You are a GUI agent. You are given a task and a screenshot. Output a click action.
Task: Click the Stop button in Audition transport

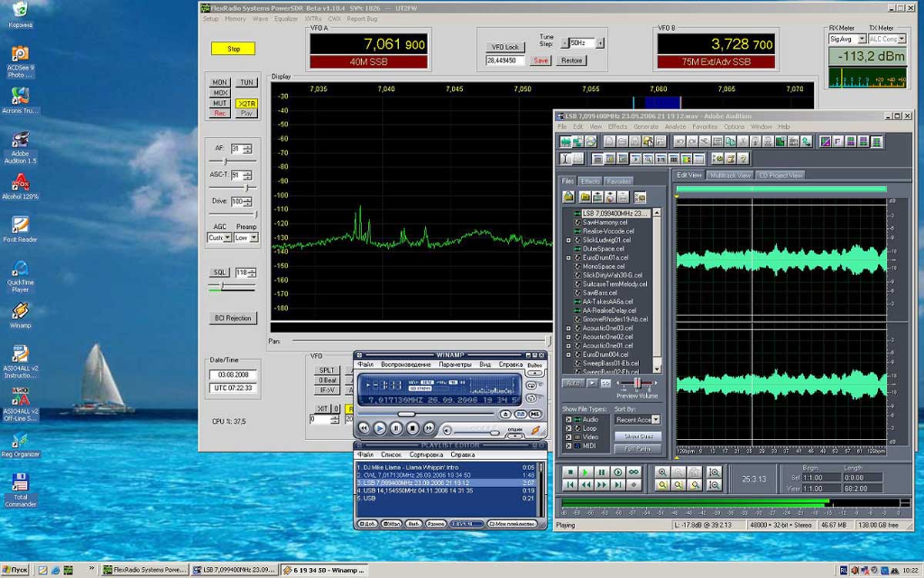570,472
